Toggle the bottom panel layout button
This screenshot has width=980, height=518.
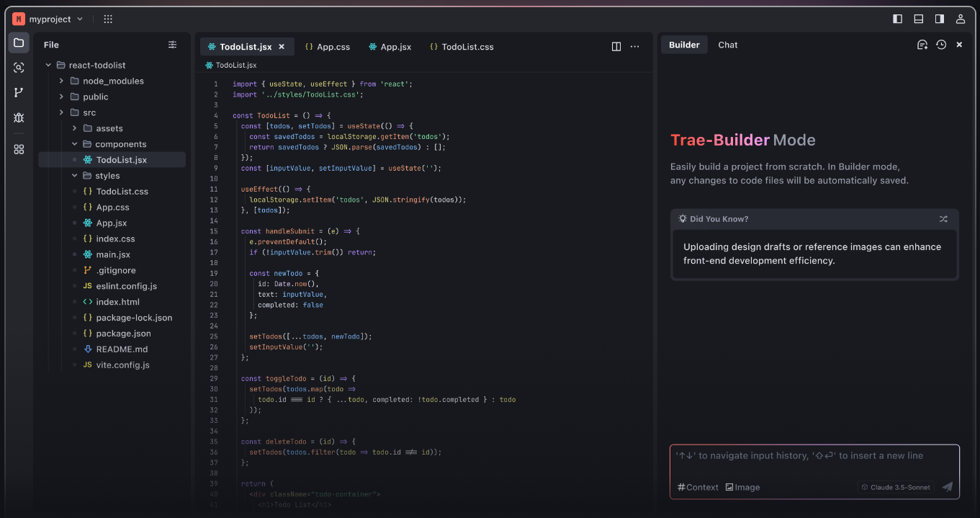click(x=918, y=19)
